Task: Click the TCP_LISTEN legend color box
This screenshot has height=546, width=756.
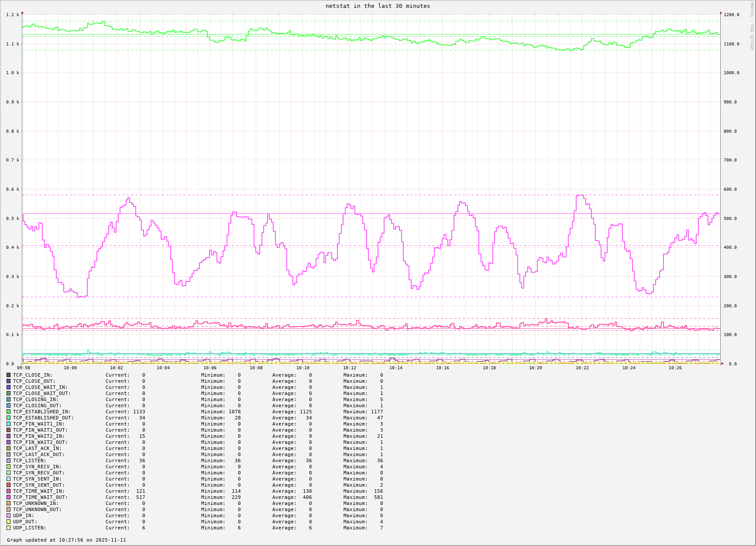Action: (9, 460)
